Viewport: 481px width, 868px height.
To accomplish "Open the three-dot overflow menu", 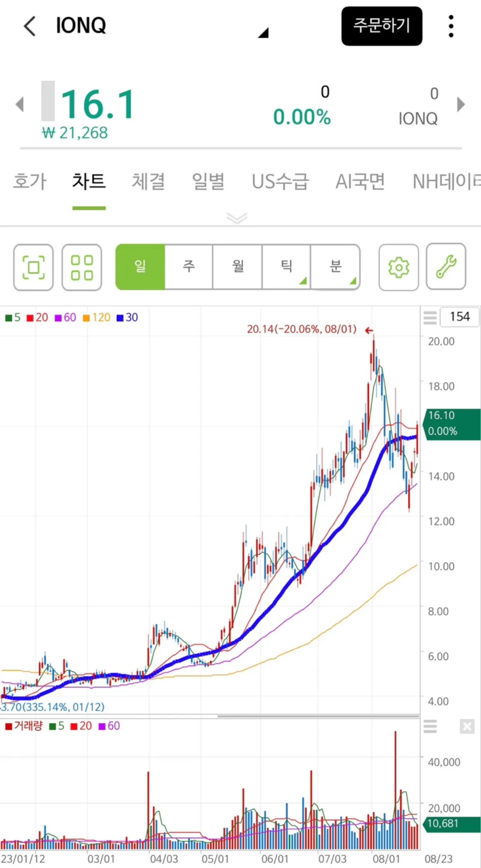I will click(x=451, y=26).
